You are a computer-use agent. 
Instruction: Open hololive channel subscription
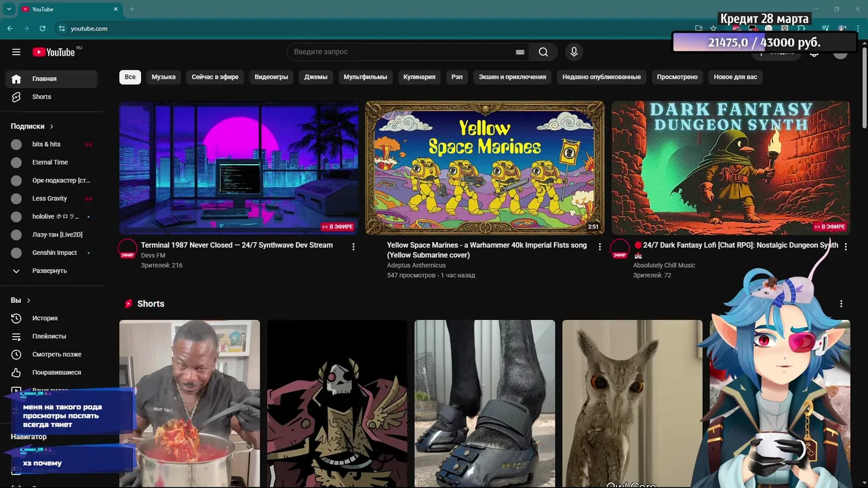point(52,217)
